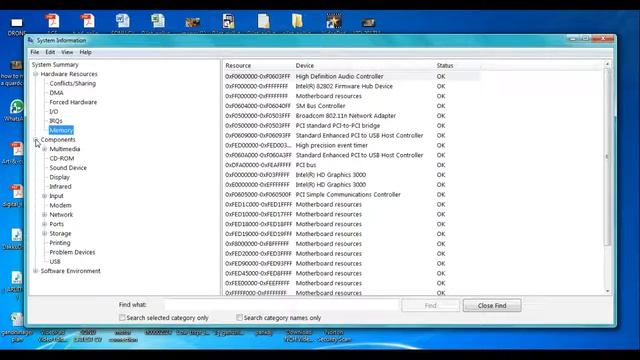Expand the Software Environment node
640x360 pixels.
click(36, 271)
